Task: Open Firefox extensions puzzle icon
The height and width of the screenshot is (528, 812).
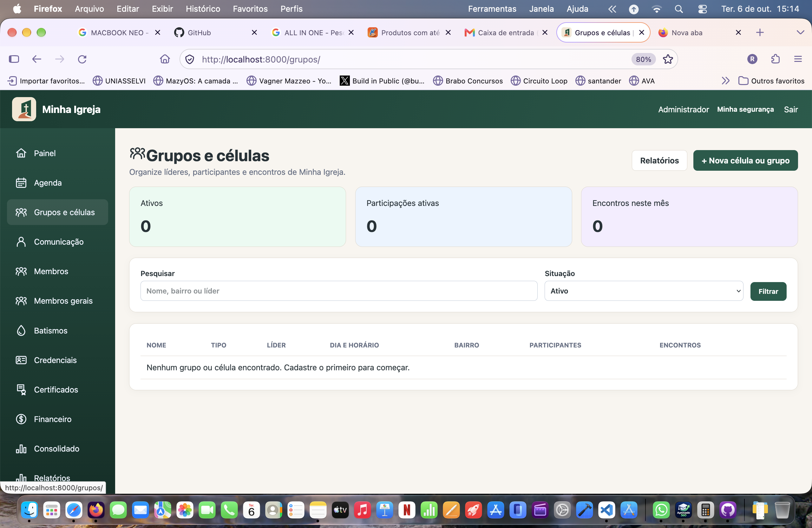Action: pos(775,59)
